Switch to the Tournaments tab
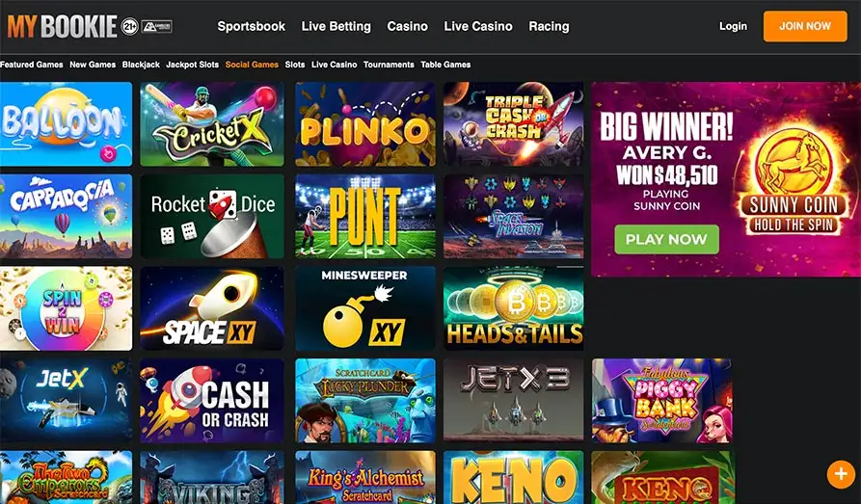Viewport: 861px width, 504px height. [389, 65]
